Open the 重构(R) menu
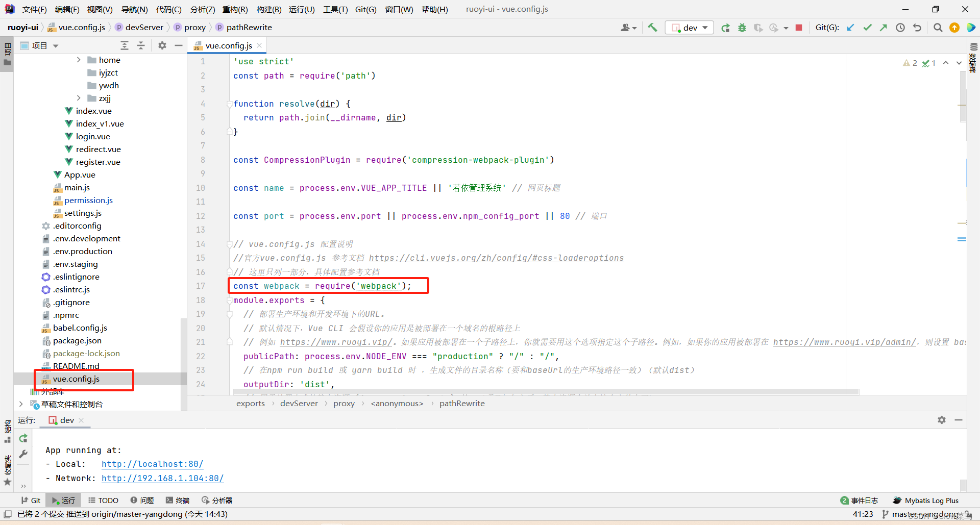Screen dimensions: 980x525 [x=235, y=9]
